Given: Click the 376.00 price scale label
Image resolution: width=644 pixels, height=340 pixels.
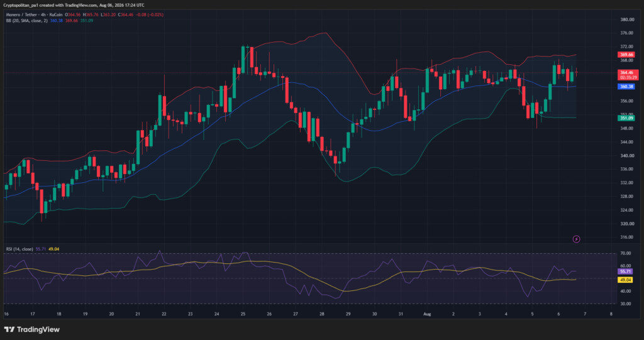Looking at the screenshot, I should click(626, 33).
